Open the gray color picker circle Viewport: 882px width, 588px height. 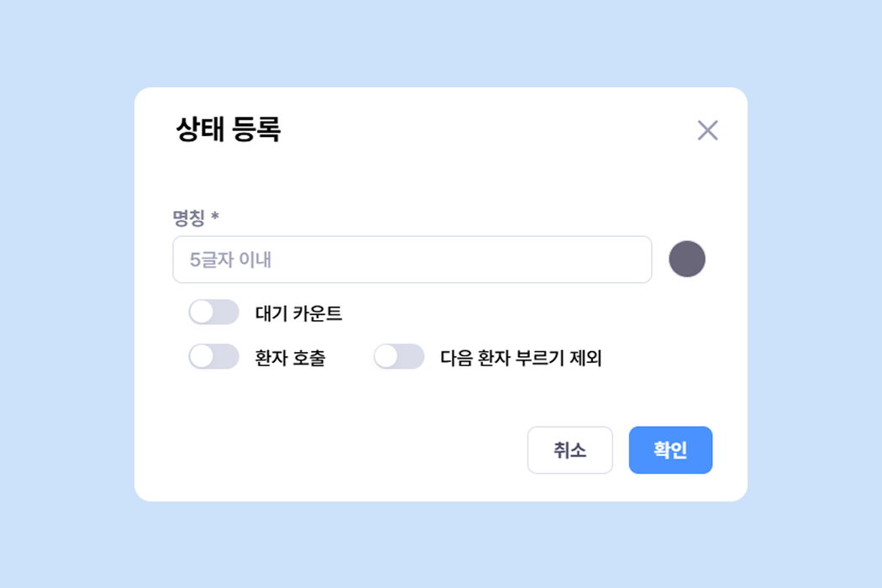[687, 259]
